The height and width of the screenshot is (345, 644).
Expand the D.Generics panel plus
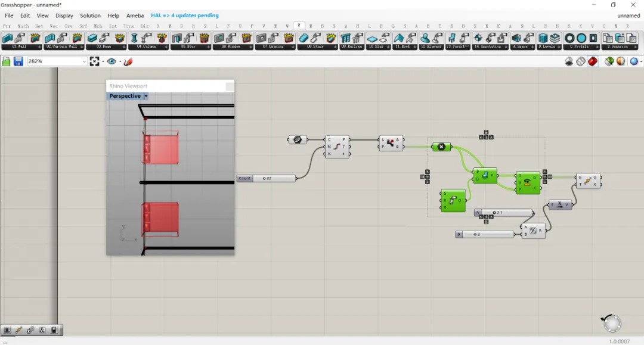click(x=637, y=47)
